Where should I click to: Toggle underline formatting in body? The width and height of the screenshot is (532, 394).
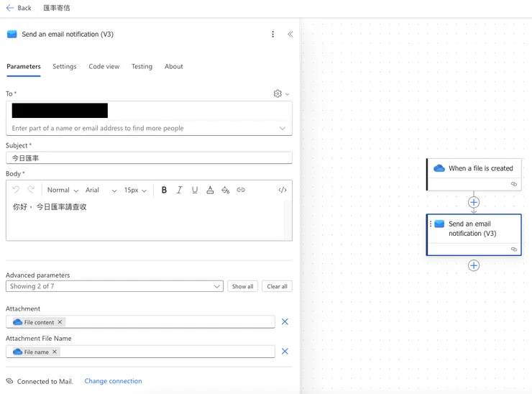pyautogui.click(x=194, y=190)
